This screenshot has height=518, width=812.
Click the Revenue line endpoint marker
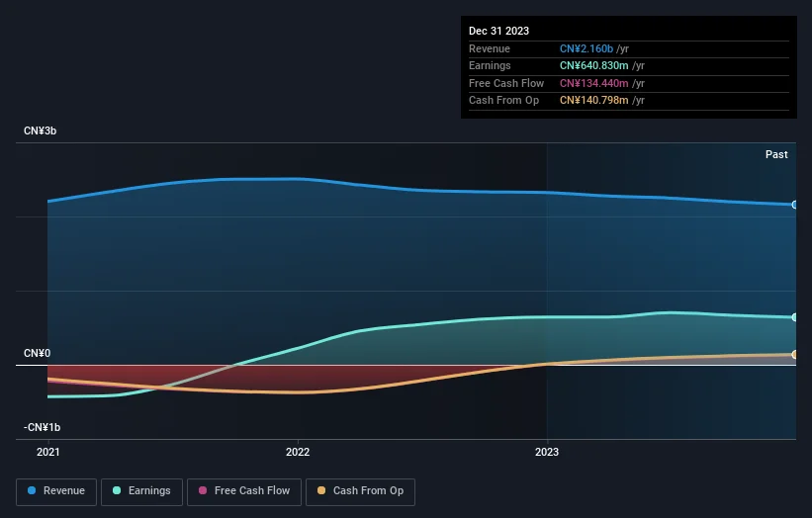794,205
